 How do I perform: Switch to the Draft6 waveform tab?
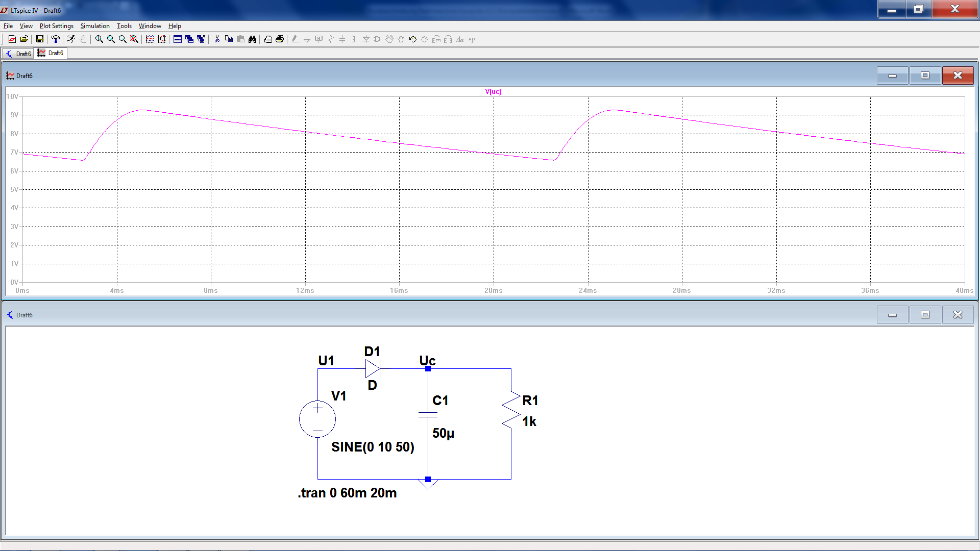pos(51,53)
